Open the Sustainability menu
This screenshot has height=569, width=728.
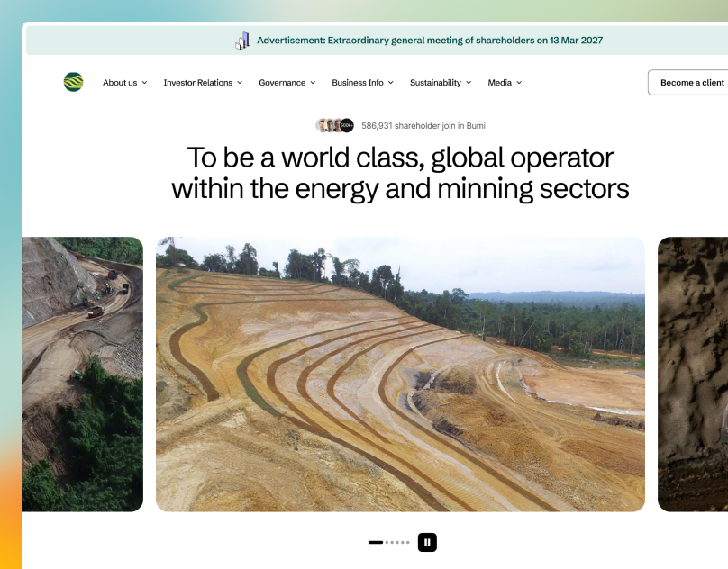[441, 83]
